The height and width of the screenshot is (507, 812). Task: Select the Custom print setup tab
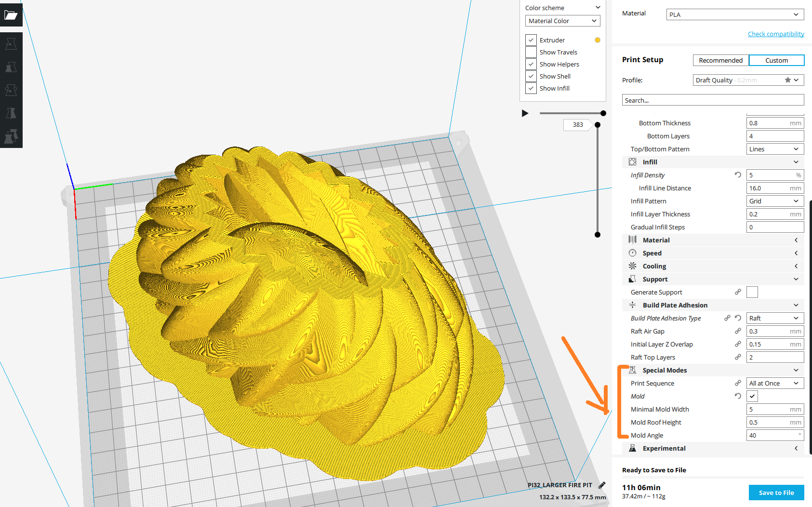(x=777, y=60)
